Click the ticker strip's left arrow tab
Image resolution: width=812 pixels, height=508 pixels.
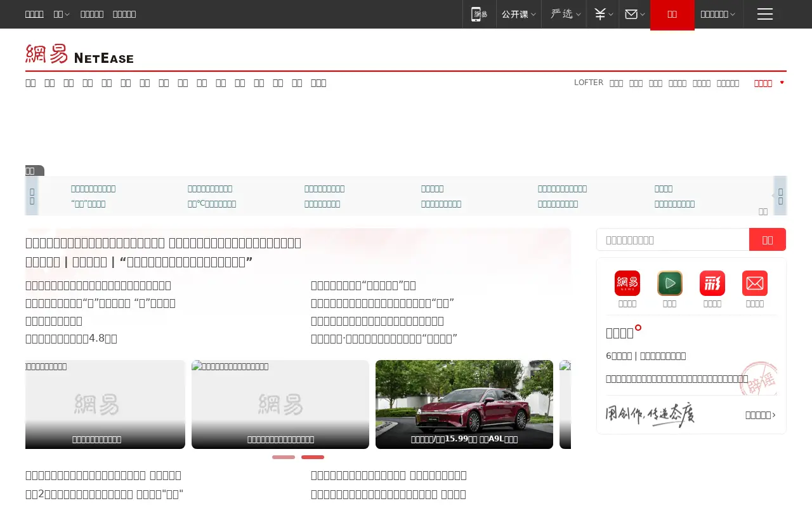[x=32, y=196]
